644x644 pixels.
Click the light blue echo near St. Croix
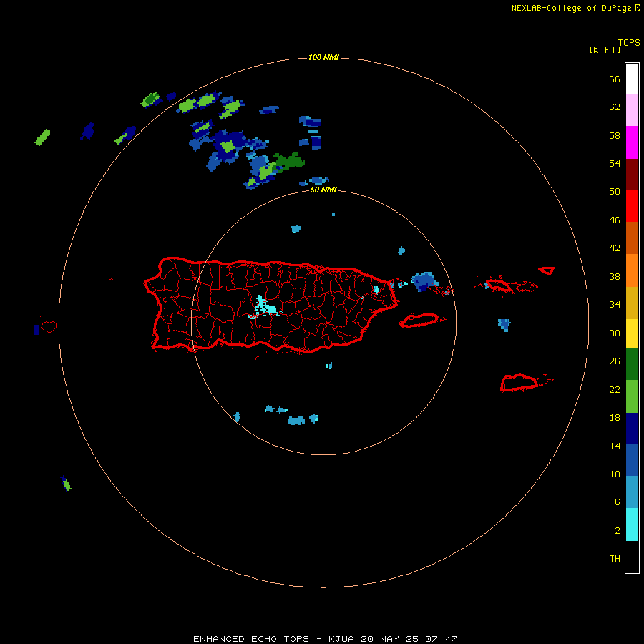coord(504,324)
